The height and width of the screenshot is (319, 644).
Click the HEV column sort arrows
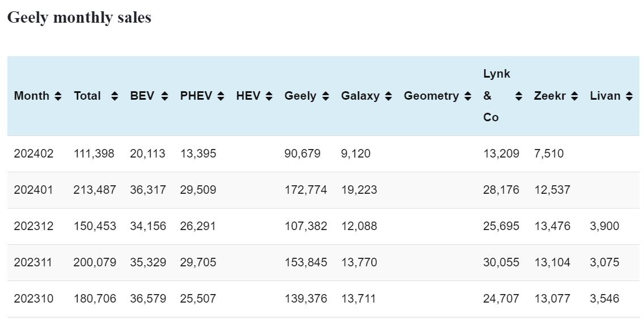tap(268, 96)
